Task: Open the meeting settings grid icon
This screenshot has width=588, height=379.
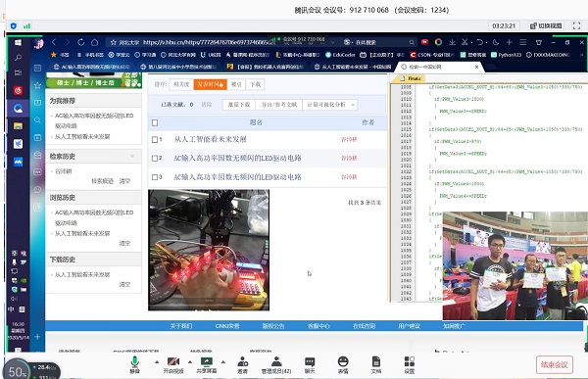Action: click(410, 361)
